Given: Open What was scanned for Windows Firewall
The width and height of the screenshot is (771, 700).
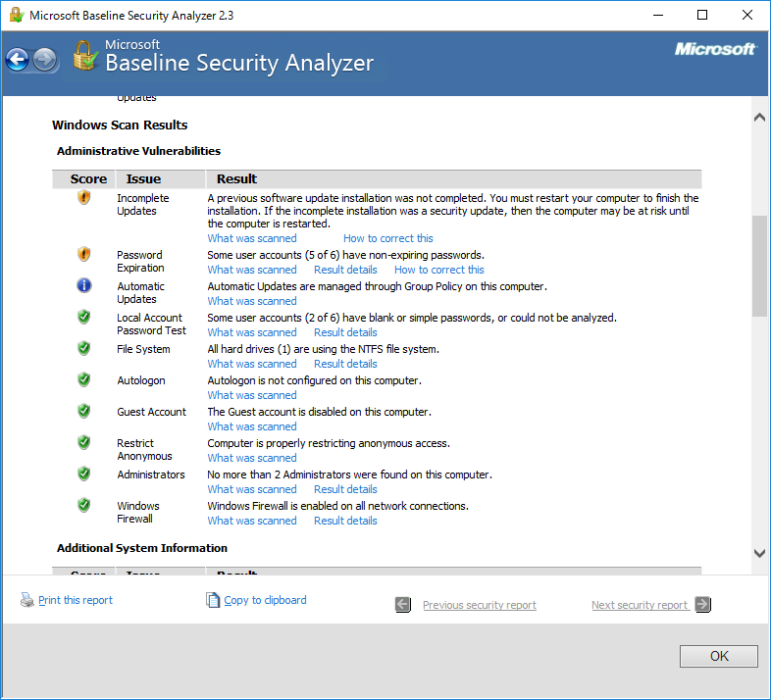Looking at the screenshot, I should click(252, 521).
